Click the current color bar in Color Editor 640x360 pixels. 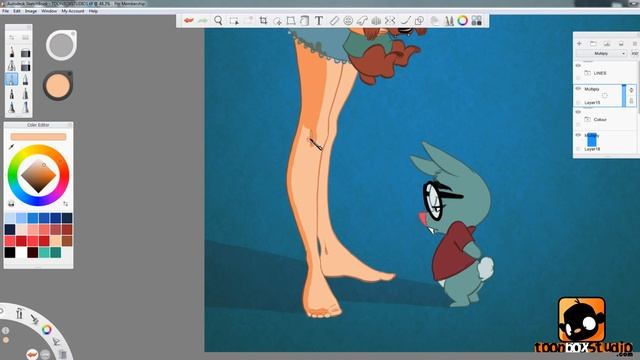coord(38,137)
